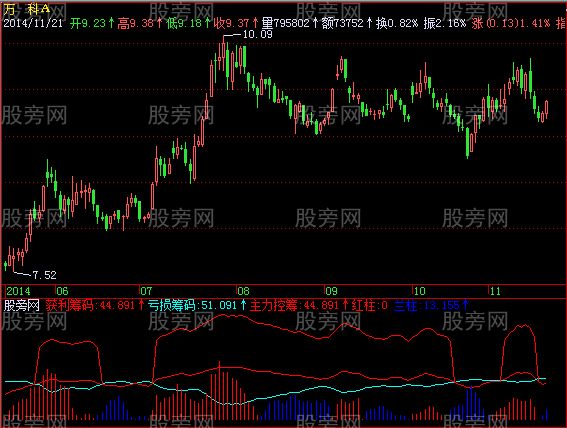Select the 10 month marker on time axis
Viewport: 567px width, 428px height.
pos(419,291)
